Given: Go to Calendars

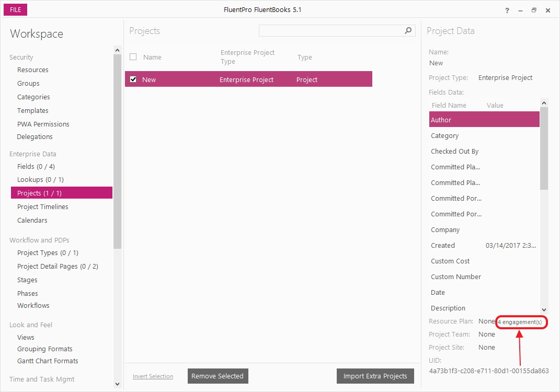Looking at the screenshot, I should pos(32,220).
